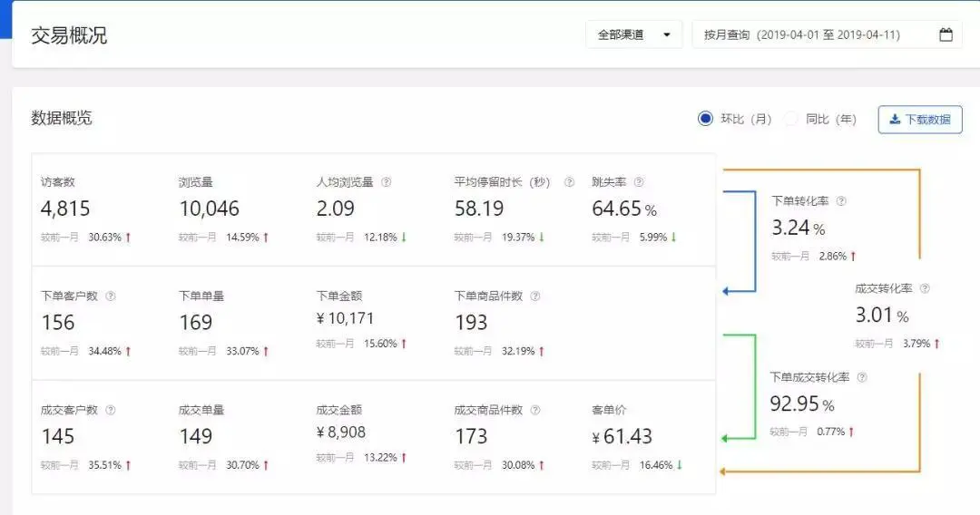Click the 成交商品件数 value 173
This screenshot has height=515, width=980.
471,436
